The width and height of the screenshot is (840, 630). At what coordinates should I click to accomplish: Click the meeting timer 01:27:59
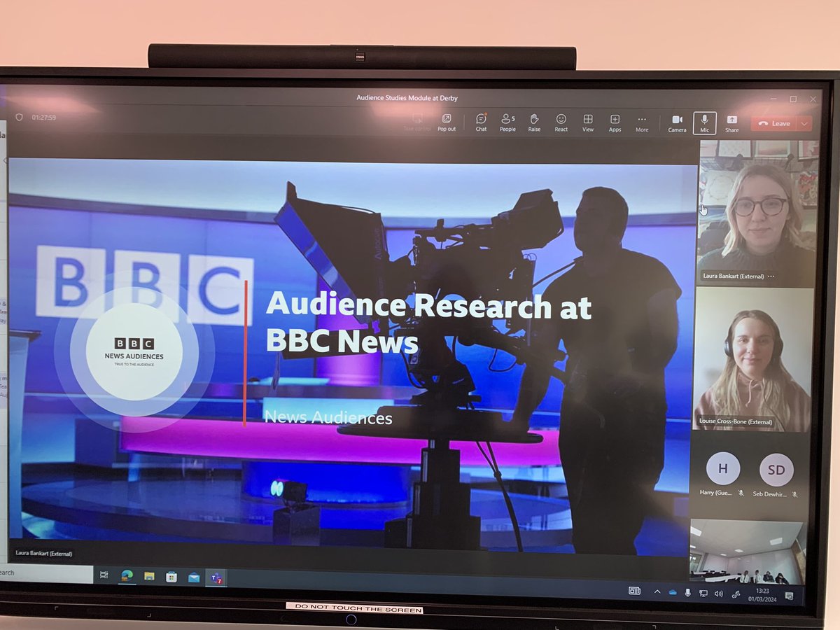pyautogui.click(x=43, y=118)
